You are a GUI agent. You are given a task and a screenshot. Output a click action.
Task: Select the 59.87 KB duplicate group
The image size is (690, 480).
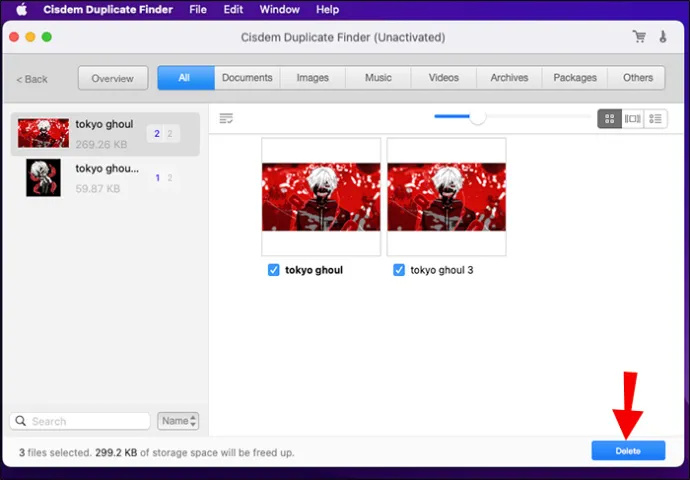click(105, 178)
